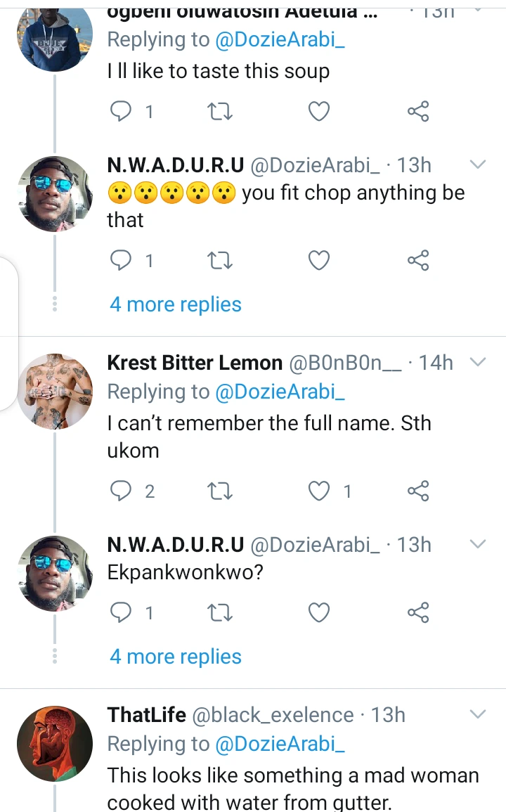This screenshot has width=506, height=812.
Task: Reply to the "taste this soup" tweet
Action: pyautogui.click(x=122, y=111)
